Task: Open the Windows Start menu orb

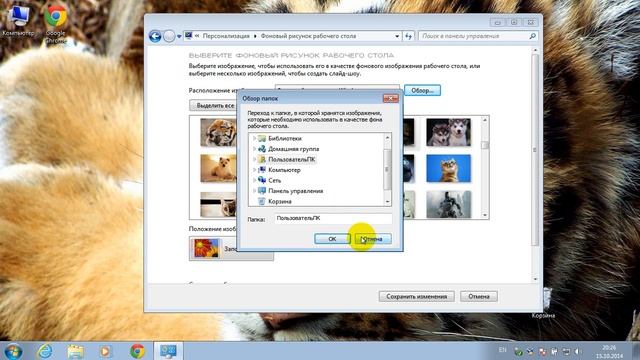Action: pyautogui.click(x=13, y=351)
